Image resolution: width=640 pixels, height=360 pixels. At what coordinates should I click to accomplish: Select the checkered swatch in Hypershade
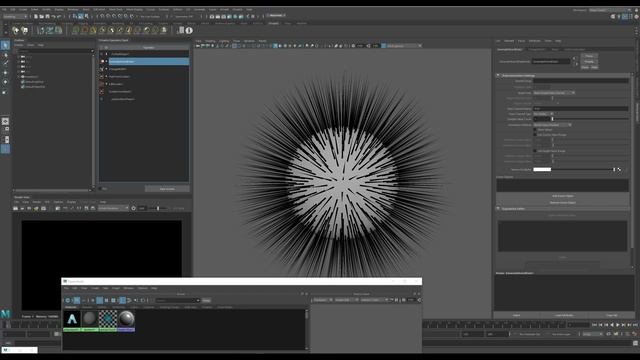(108, 319)
